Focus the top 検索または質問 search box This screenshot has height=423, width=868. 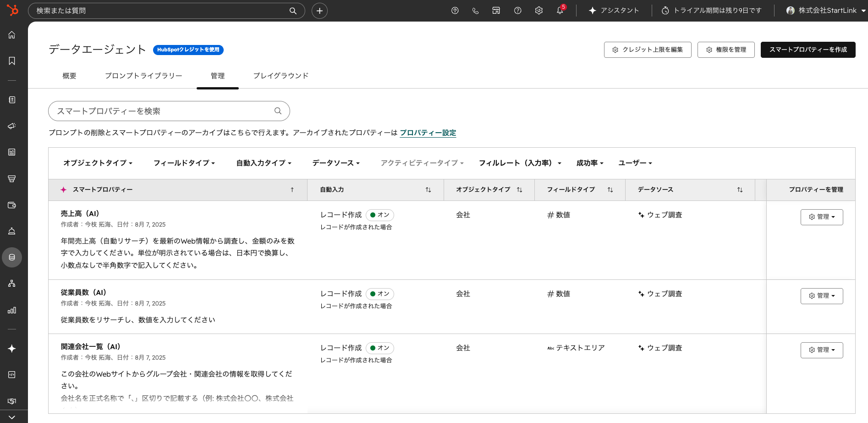pos(166,11)
